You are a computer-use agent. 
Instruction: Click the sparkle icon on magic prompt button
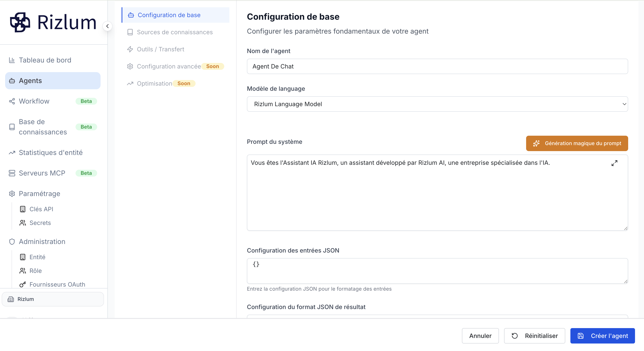click(x=536, y=143)
